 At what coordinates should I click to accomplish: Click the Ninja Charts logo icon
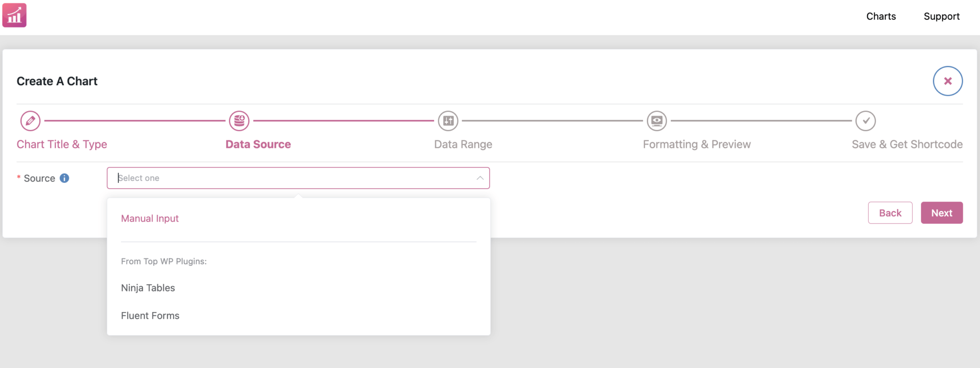tap(14, 15)
